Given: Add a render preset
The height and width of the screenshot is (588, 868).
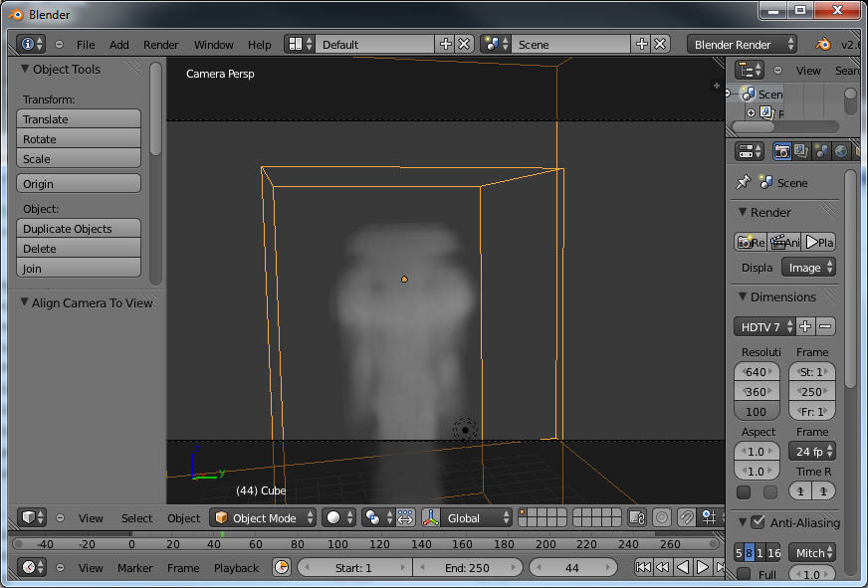Looking at the screenshot, I should click(x=805, y=327).
